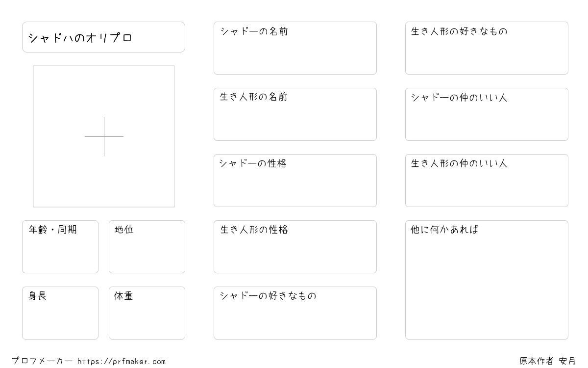Open the https://prfmaker.com link
This screenshot has height=368, width=588.
tap(122, 362)
